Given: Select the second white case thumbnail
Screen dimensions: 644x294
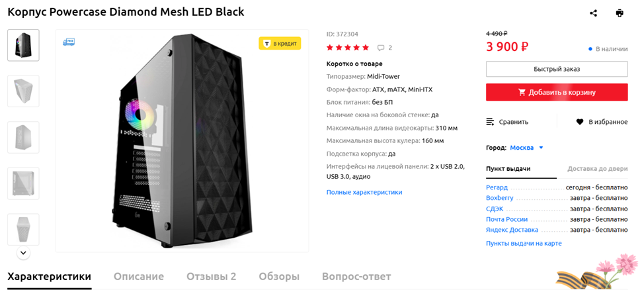Looking at the screenshot, I should [x=23, y=137].
